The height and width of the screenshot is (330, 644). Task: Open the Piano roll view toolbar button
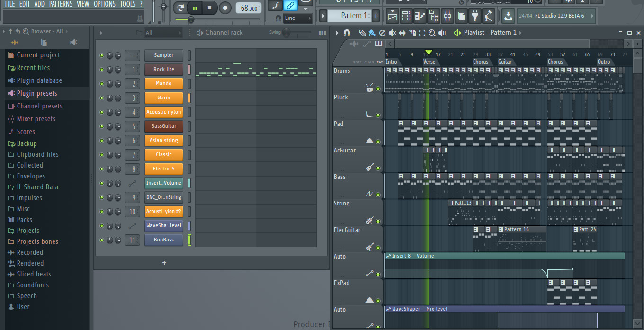click(x=420, y=16)
